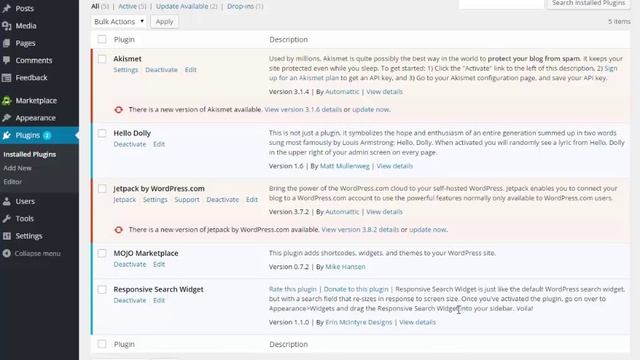View Akismet version 3.1.6 details
640x360 pixels.
[x=303, y=109]
